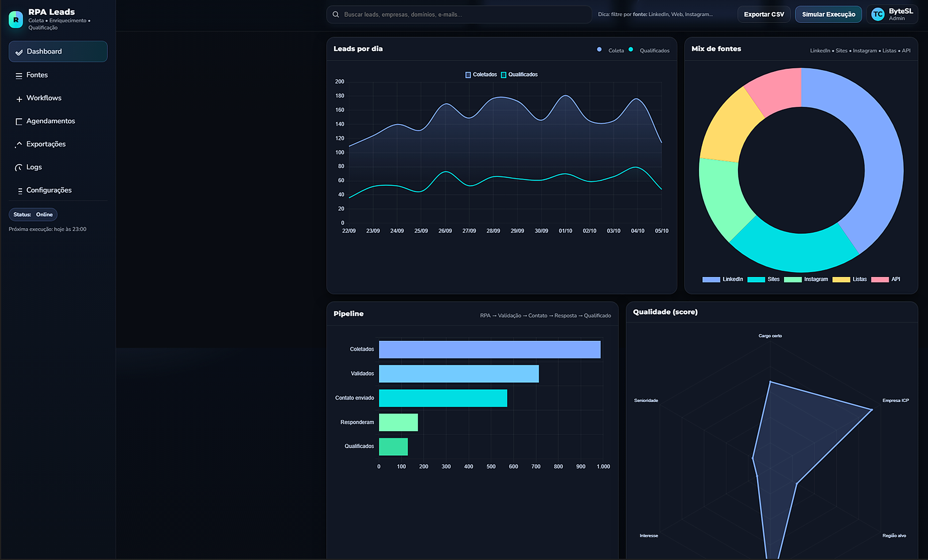Click the Configurações icon in sidebar

[20, 191]
